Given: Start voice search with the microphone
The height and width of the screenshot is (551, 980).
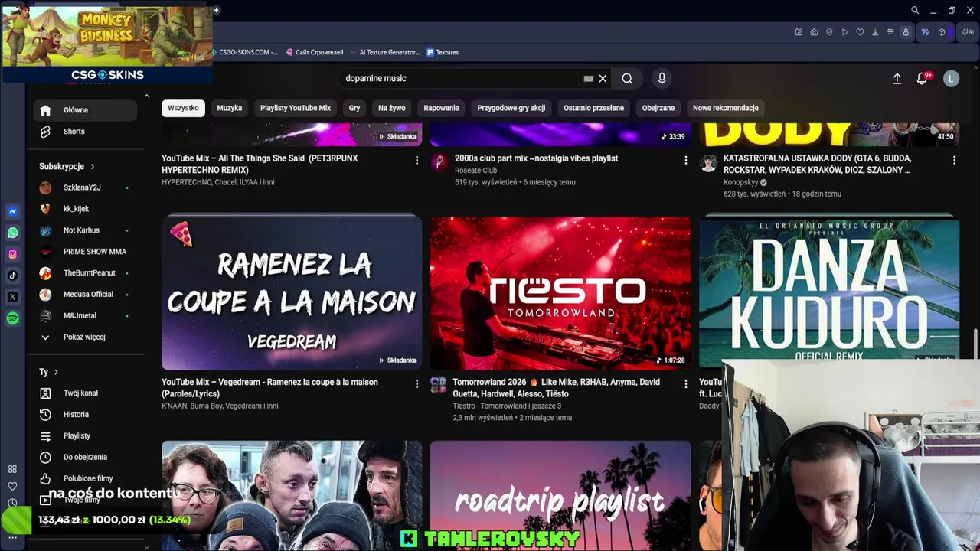Looking at the screenshot, I should [x=662, y=78].
